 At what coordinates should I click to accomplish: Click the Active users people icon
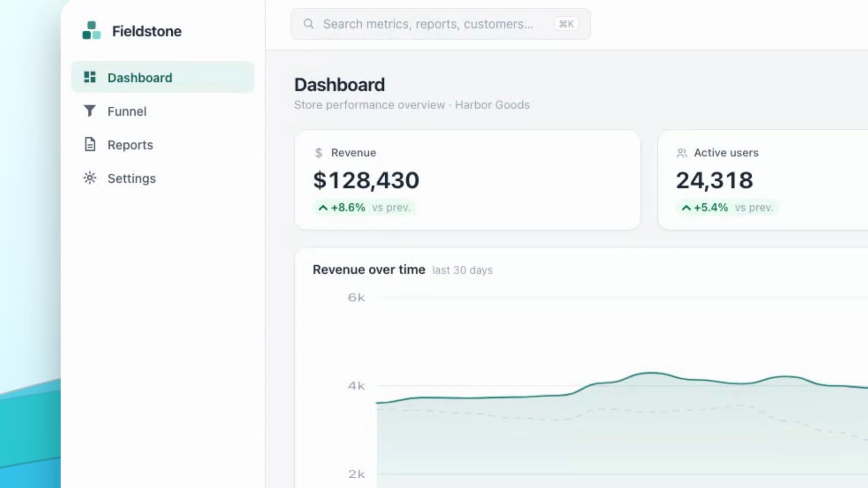(x=682, y=153)
